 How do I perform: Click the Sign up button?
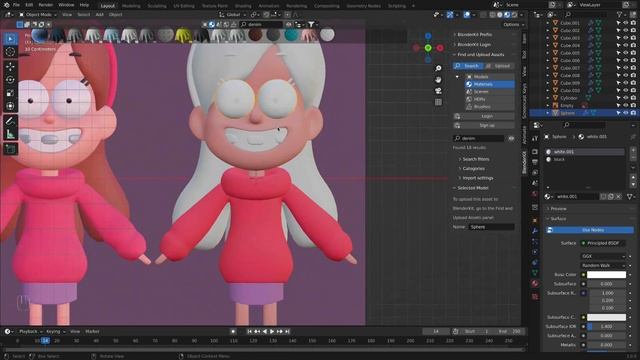pyautogui.click(x=484, y=125)
